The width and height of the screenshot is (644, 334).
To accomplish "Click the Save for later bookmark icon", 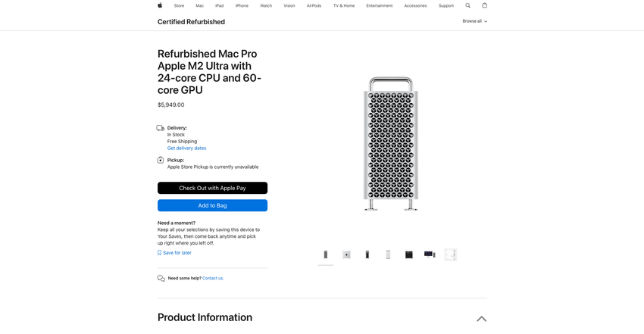I will (x=160, y=253).
